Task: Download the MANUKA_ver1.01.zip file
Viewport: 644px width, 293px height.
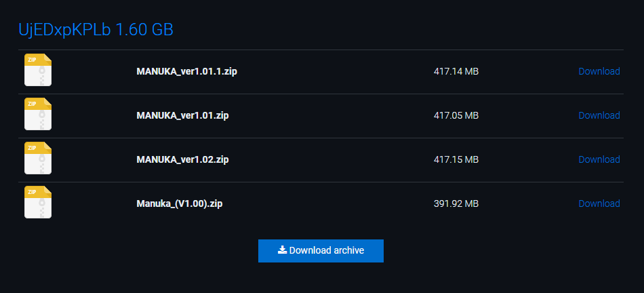Action: pos(599,115)
